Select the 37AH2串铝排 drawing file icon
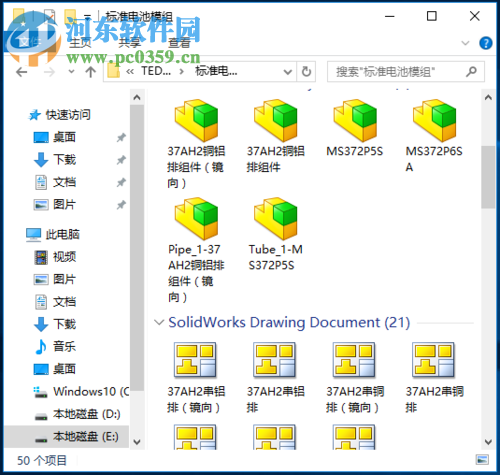 click(x=275, y=360)
